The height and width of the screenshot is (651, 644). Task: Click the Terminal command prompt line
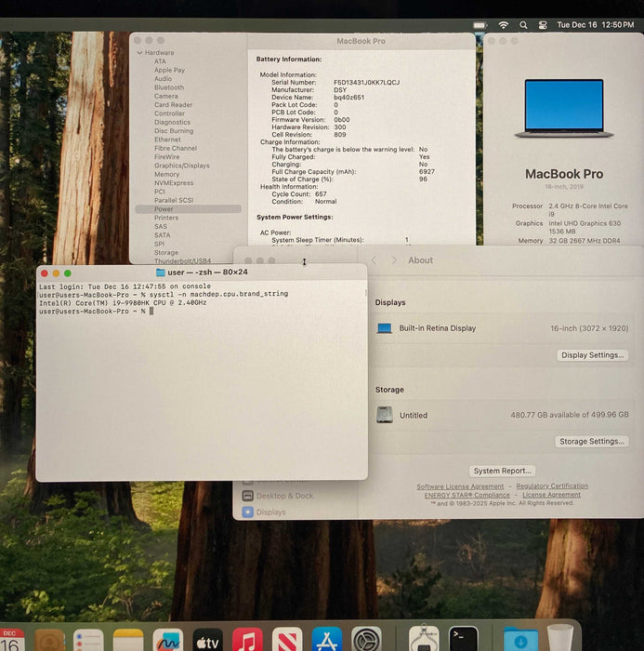click(97, 312)
